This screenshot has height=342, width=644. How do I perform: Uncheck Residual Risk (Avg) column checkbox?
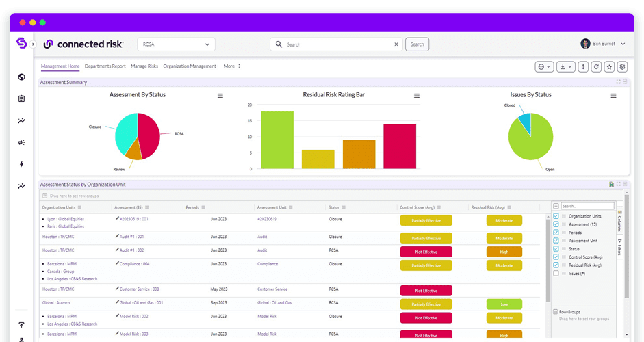tap(556, 265)
